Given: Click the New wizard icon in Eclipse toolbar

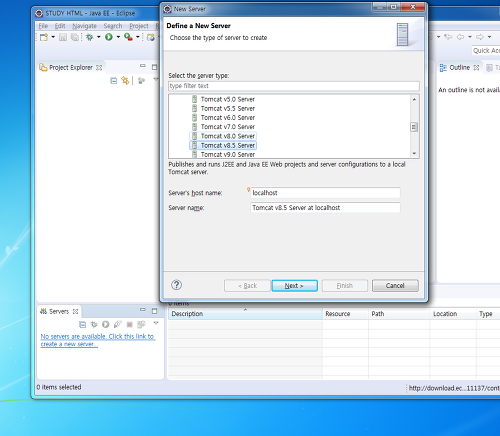Looking at the screenshot, I should point(44,37).
